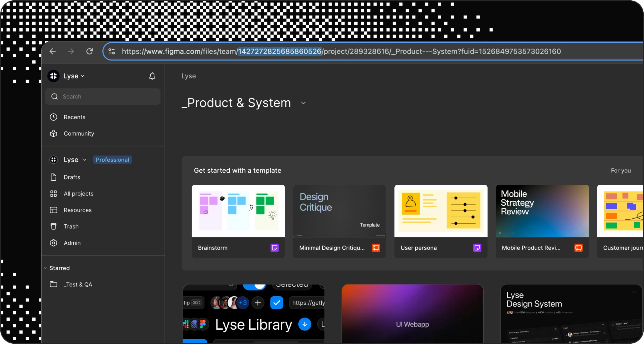Click the Lyse workspace logo at top
Viewport: 644px width, 344px height.
[x=54, y=76]
